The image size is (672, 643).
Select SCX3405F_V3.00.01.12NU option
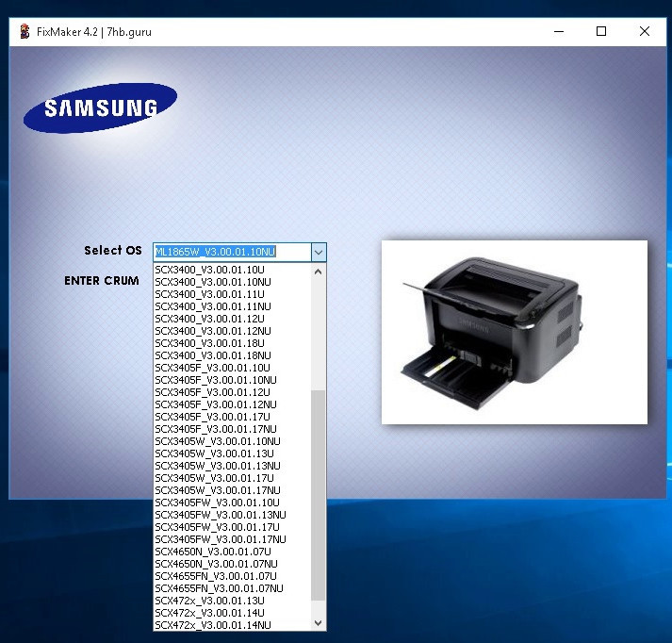[232, 404]
